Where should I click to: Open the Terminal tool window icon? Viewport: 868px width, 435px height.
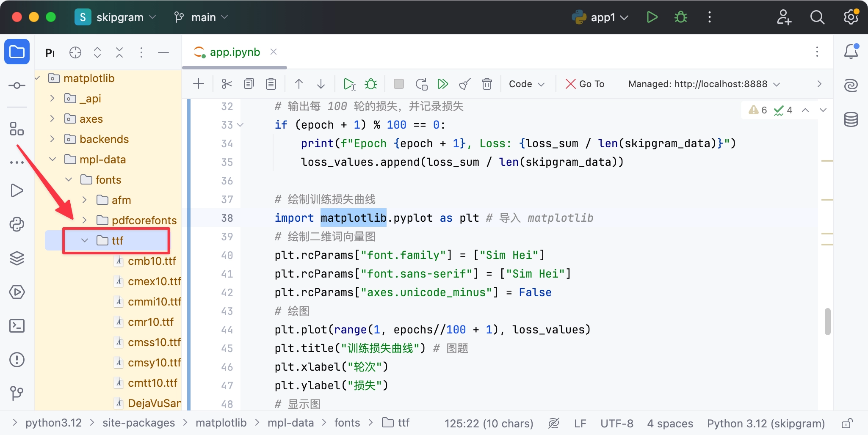17,326
